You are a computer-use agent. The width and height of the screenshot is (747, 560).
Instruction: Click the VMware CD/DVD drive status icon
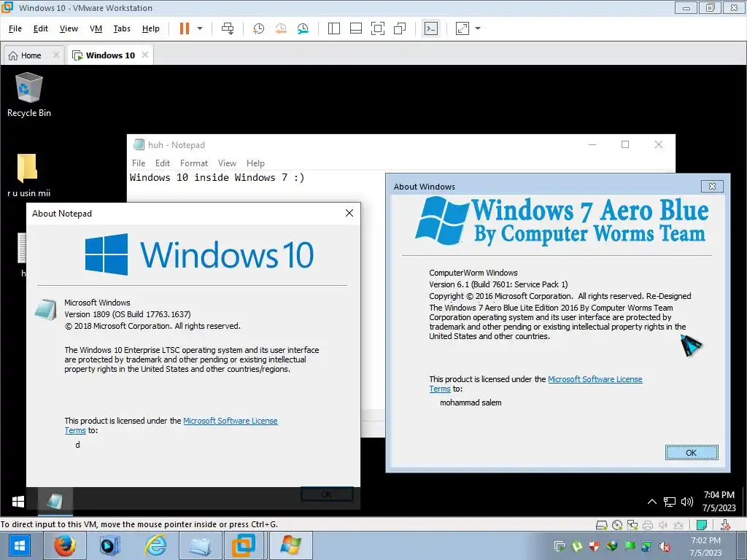(617, 525)
